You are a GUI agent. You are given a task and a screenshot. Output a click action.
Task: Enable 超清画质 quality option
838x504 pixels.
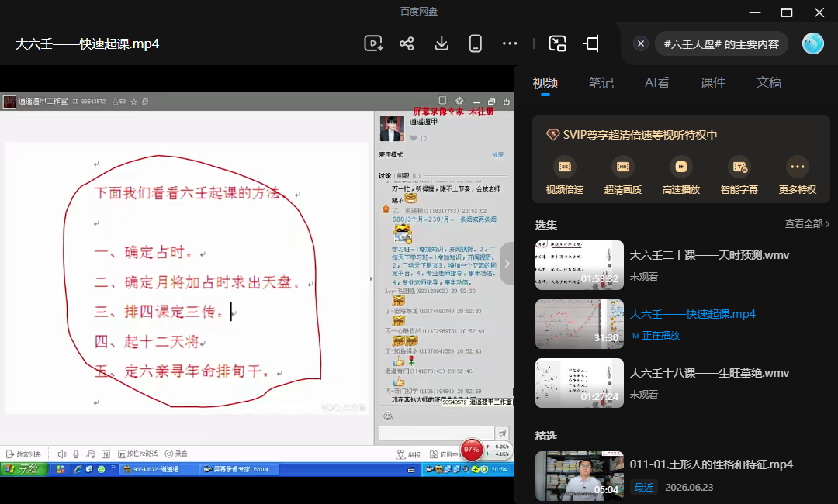point(623,176)
